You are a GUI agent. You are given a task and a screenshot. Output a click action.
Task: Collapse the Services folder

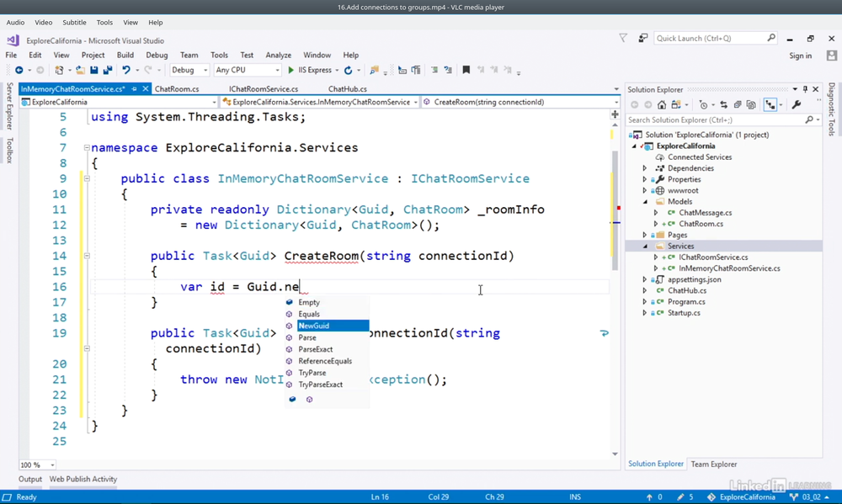tap(645, 247)
